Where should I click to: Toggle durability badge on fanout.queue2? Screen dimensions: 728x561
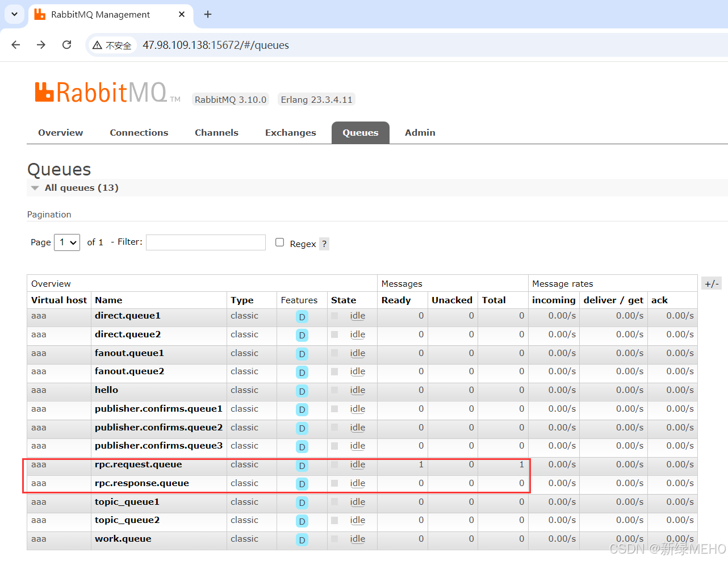pyautogui.click(x=302, y=372)
